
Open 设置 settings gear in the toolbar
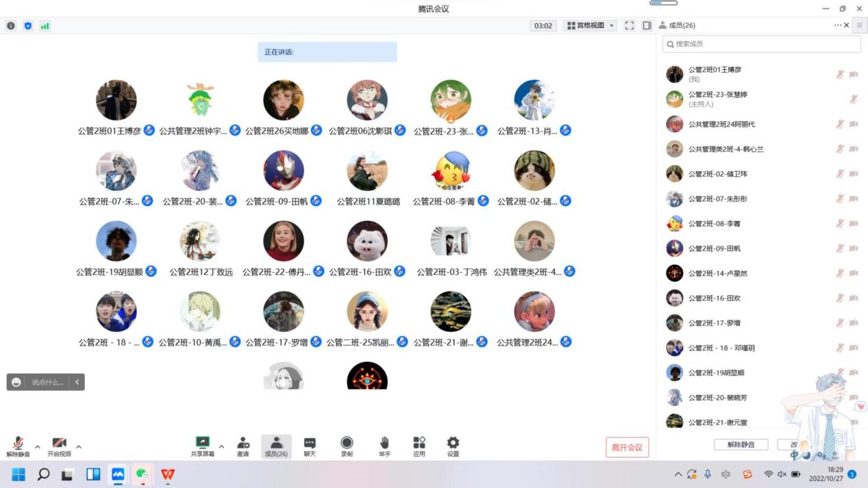coord(453,446)
